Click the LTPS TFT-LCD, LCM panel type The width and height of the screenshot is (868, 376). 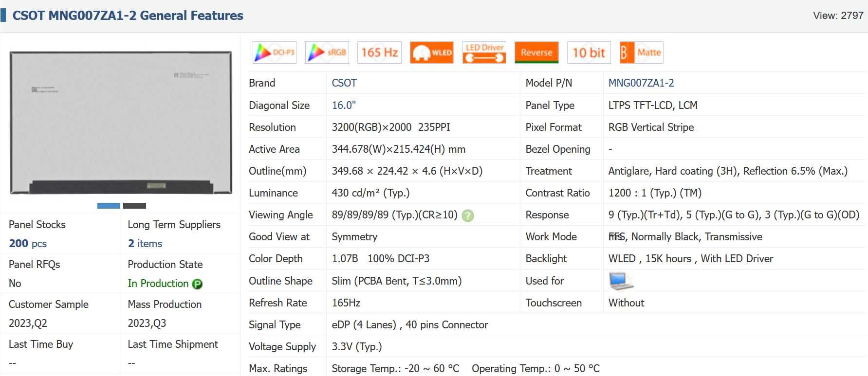(x=653, y=105)
